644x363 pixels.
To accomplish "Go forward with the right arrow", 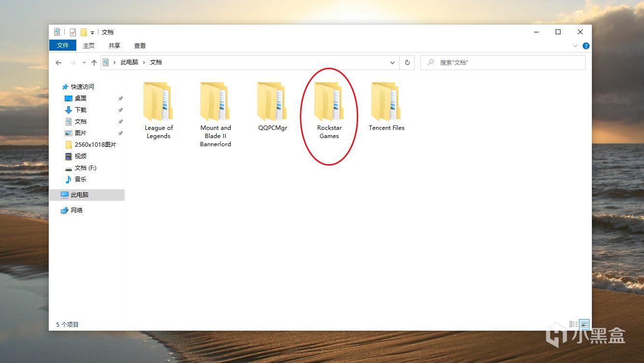I will coord(73,62).
